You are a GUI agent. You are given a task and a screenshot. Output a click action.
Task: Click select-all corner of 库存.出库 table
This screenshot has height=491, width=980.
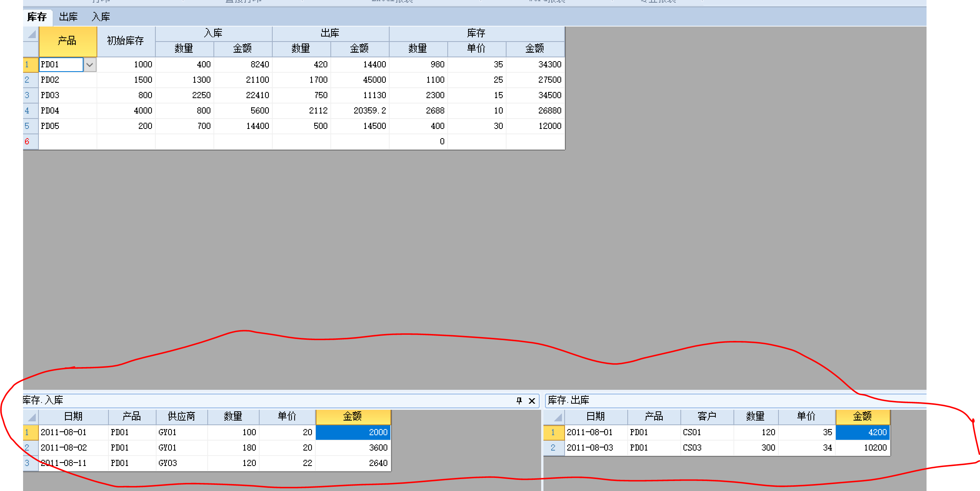click(x=557, y=417)
